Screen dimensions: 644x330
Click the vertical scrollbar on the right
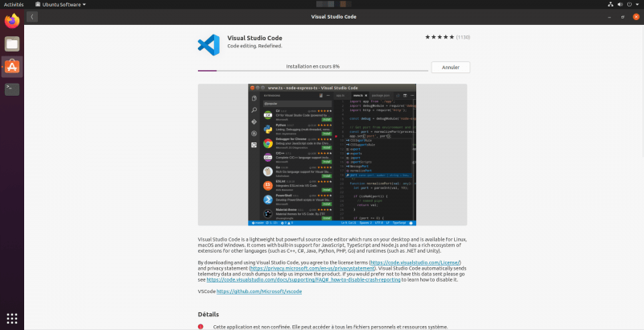pyautogui.click(x=642, y=91)
